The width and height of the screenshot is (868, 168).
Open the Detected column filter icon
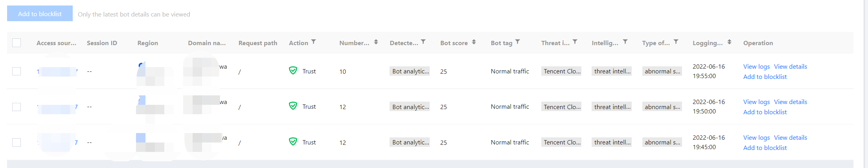coord(423,42)
